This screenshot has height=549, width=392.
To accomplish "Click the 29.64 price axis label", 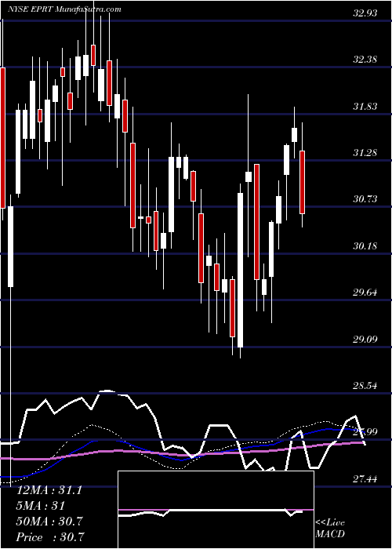I will pyautogui.click(x=365, y=292).
